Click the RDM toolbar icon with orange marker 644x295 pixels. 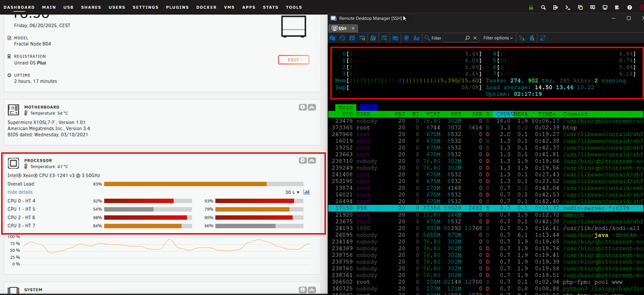point(532,38)
